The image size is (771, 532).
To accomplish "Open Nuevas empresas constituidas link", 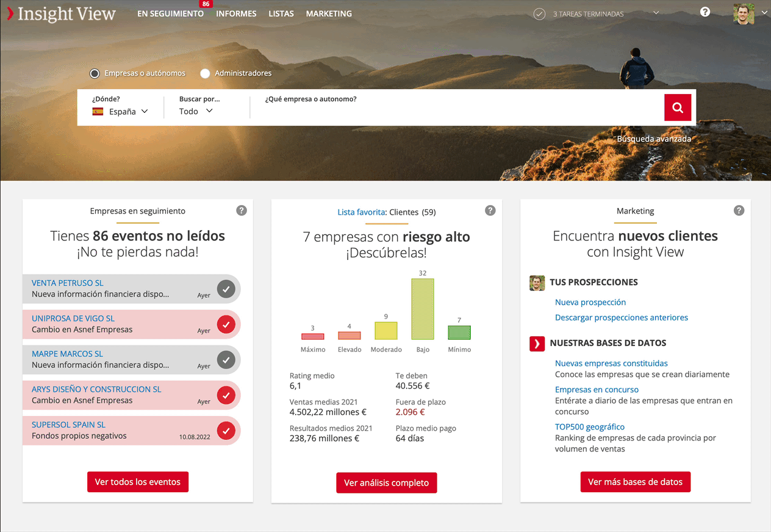I will pyautogui.click(x=611, y=363).
